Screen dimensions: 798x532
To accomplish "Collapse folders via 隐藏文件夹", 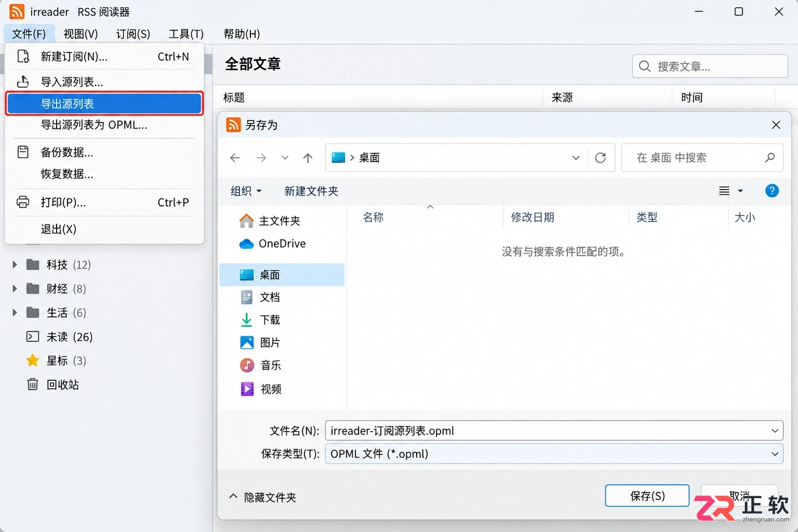I will click(x=263, y=497).
